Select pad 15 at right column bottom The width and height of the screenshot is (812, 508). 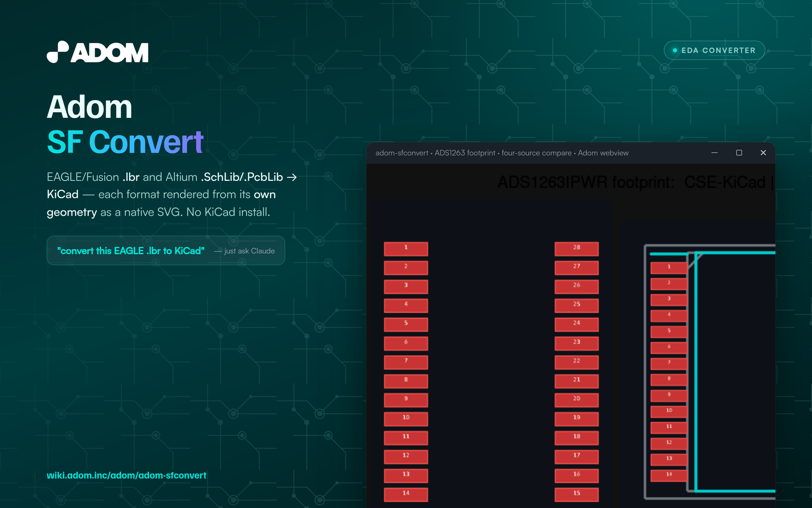coord(577,494)
